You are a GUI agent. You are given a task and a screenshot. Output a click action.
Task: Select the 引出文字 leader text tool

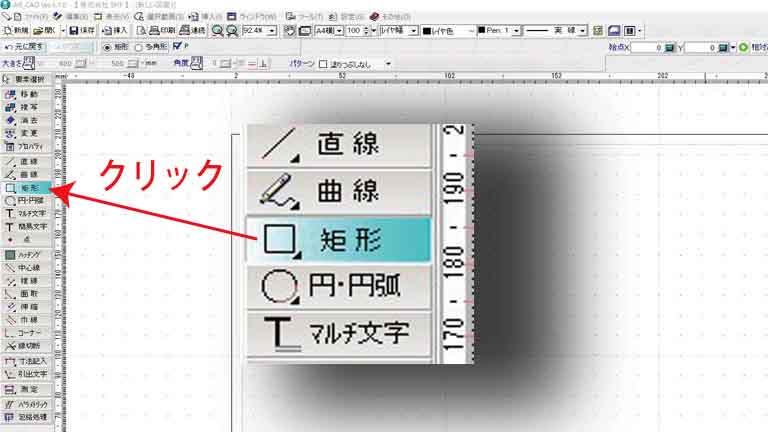point(26,374)
